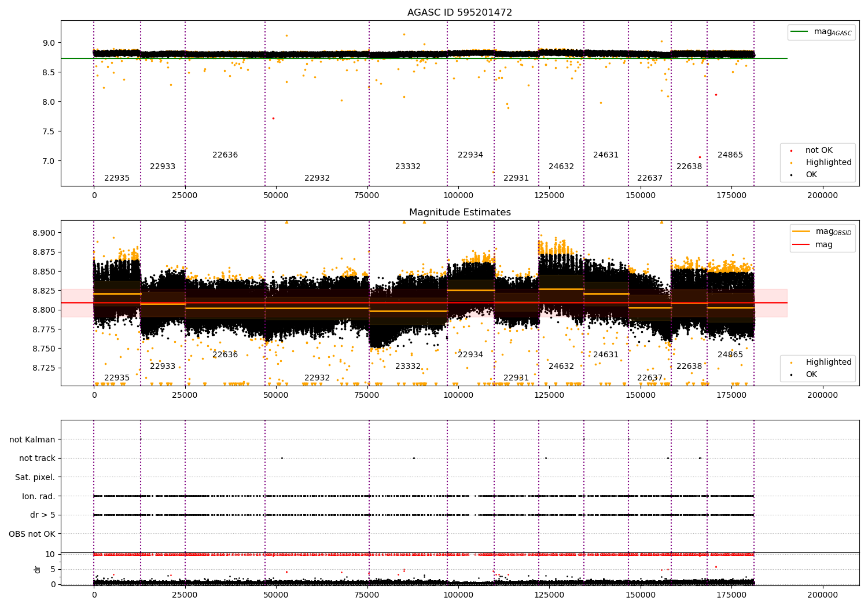Click obsid label 22931 in the top plot

pyautogui.click(x=516, y=178)
